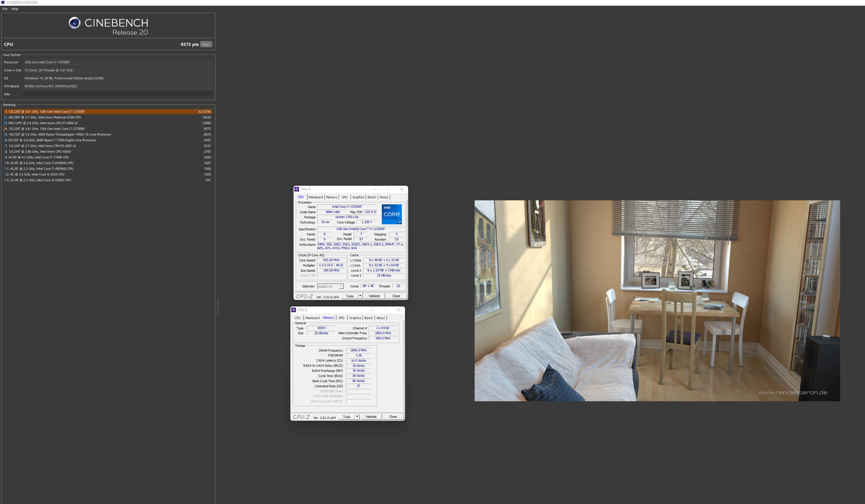
Task: Click Validate in the CPU-Z Memory-tab window
Action: point(371,417)
